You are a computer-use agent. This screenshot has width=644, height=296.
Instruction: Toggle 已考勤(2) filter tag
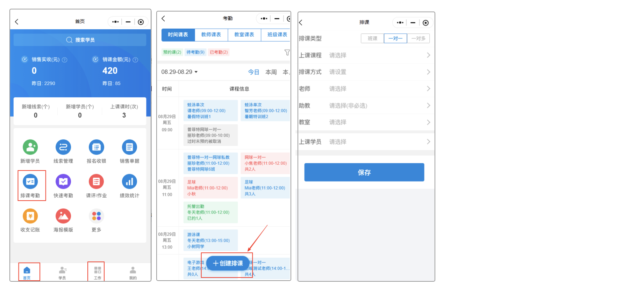[x=219, y=52]
